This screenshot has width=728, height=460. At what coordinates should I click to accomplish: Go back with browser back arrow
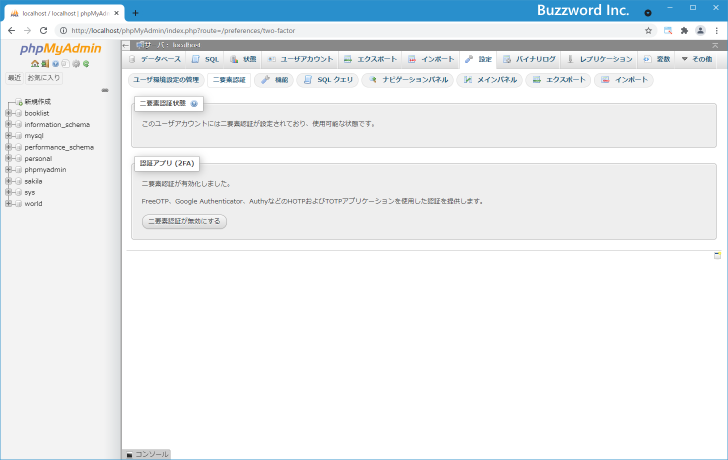[12, 31]
